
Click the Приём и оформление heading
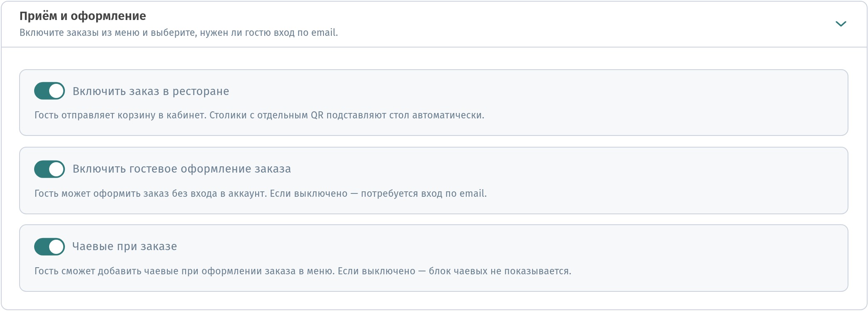[x=83, y=16]
